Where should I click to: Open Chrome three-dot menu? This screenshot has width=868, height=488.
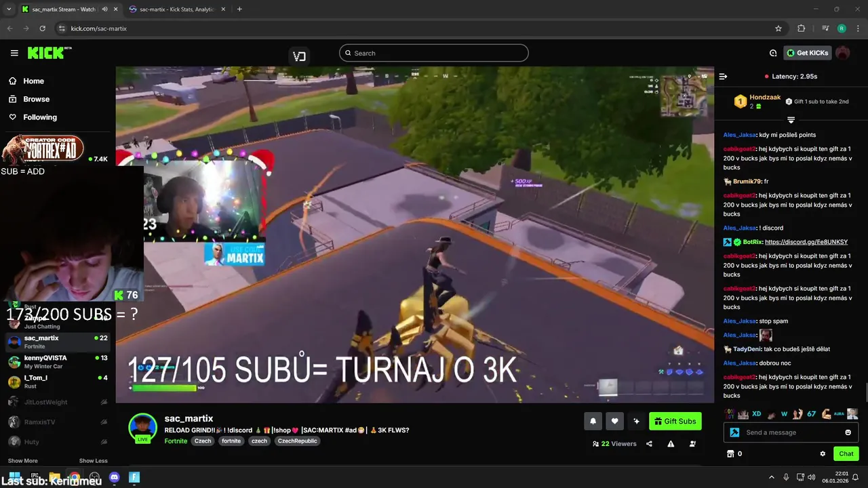[857, 28]
